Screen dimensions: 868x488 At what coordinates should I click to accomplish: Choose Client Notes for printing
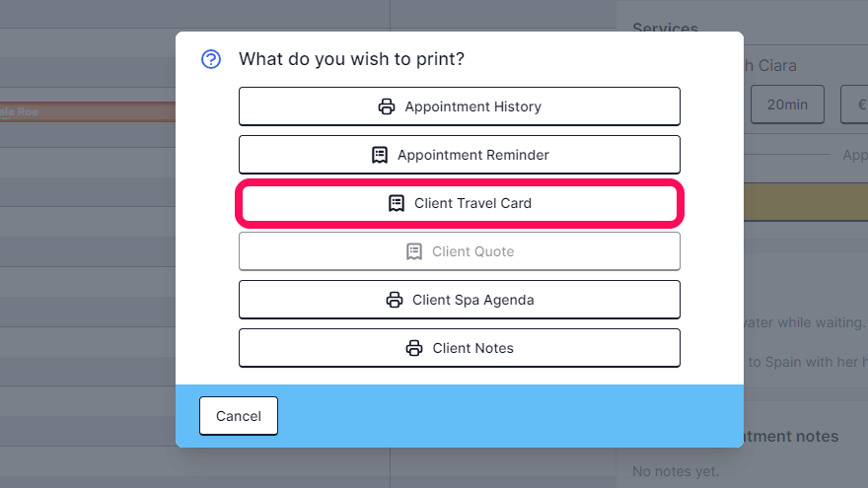pyautogui.click(x=460, y=348)
